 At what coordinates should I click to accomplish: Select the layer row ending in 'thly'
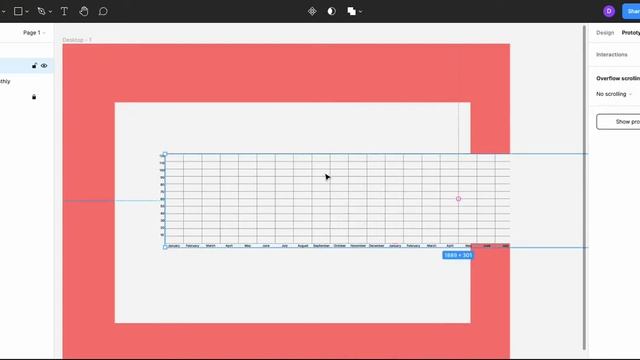pos(27,81)
